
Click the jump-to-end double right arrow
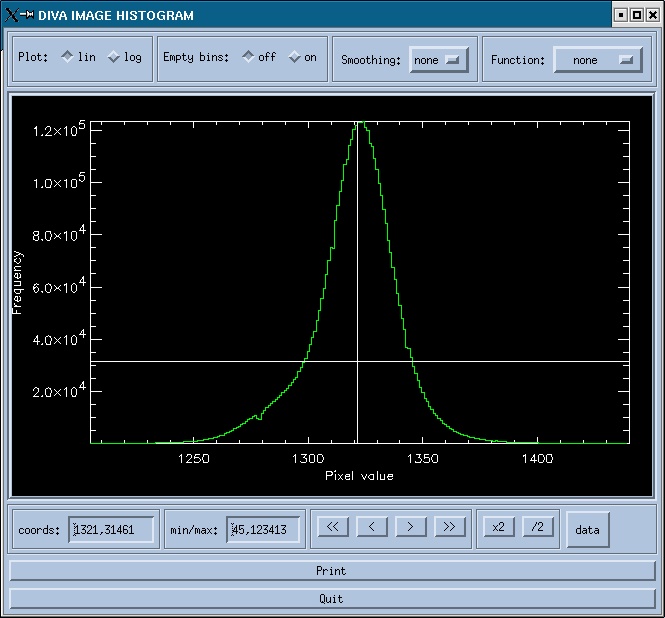(x=450, y=526)
